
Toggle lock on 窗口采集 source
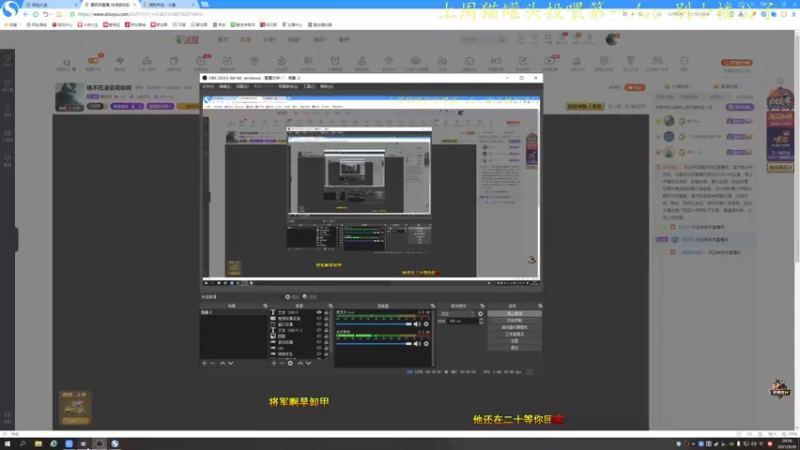327,324
